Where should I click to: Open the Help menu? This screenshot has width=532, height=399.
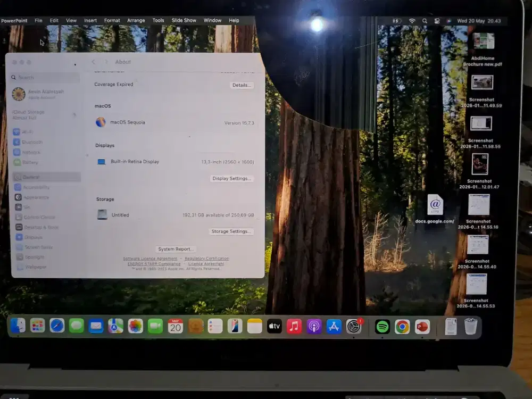click(x=234, y=20)
